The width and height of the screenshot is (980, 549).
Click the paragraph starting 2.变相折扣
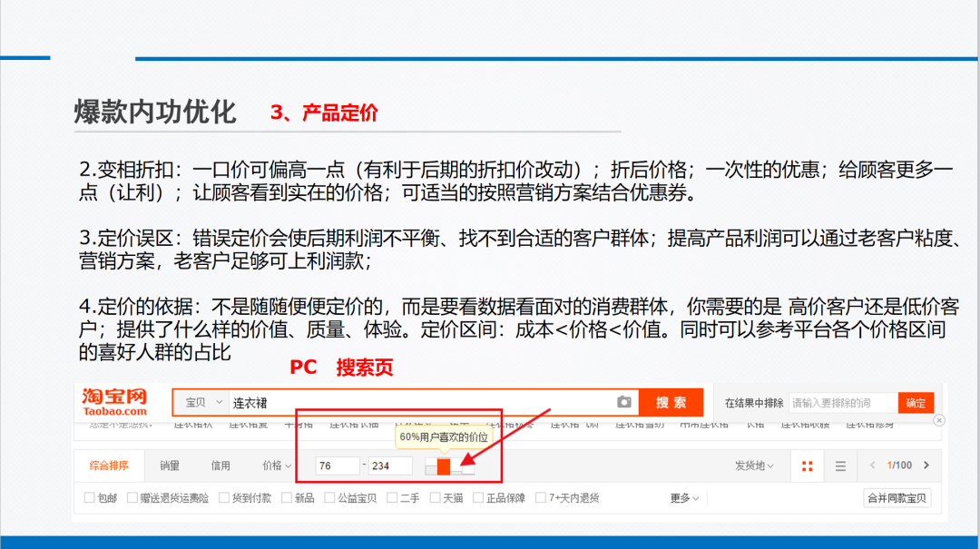point(516,181)
